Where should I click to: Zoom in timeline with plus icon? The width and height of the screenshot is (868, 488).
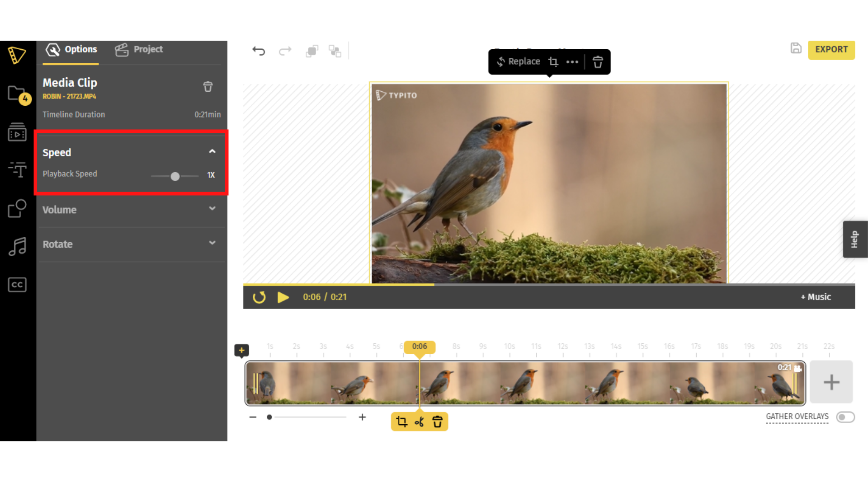pos(362,417)
